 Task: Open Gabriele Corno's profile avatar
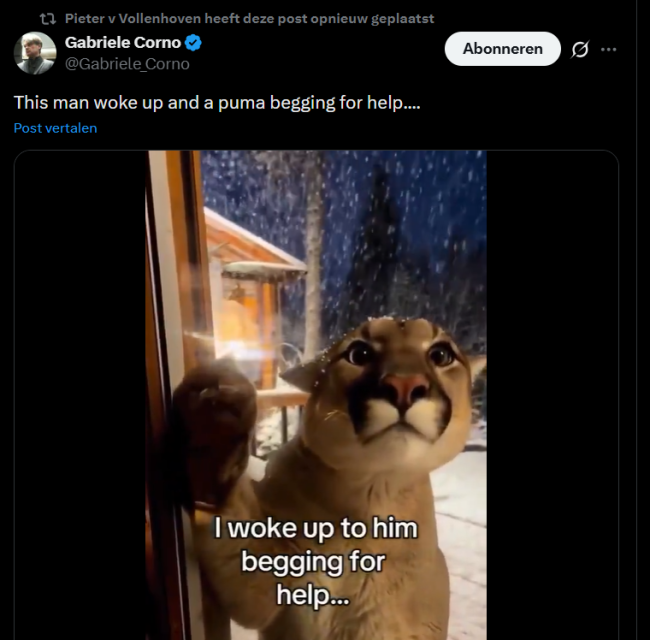pyautogui.click(x=35, y=53)
